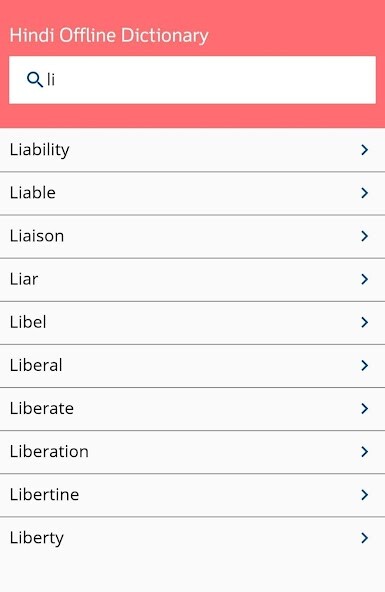Open the word Liability

(x=192, y=150)
